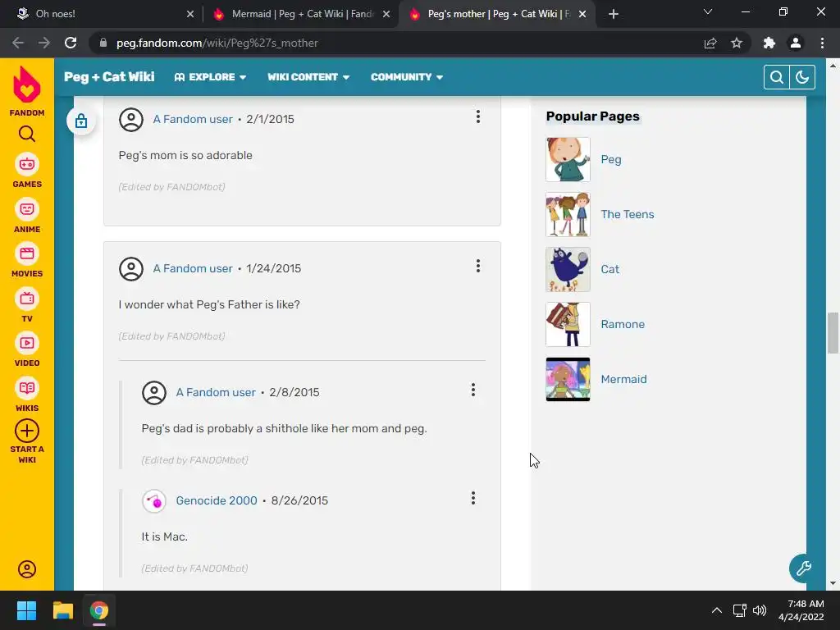Open Fandom sidebar search magnifier

click(x=27, y=134)
